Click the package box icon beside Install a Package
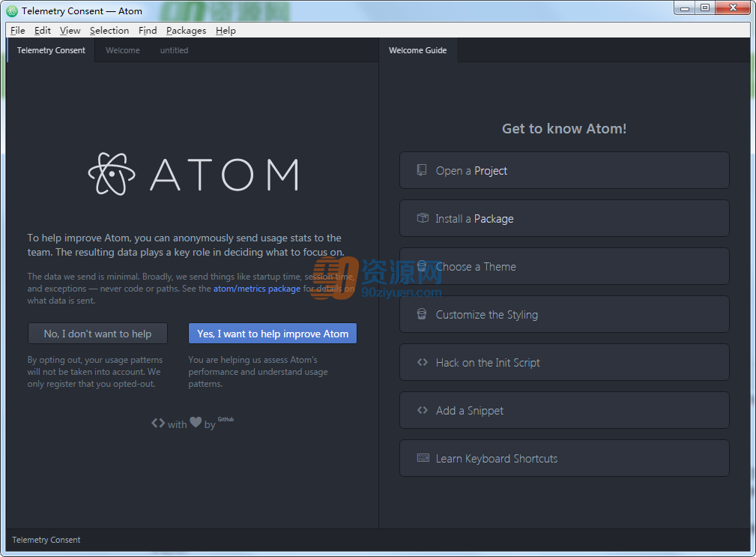 pos(423,218)
